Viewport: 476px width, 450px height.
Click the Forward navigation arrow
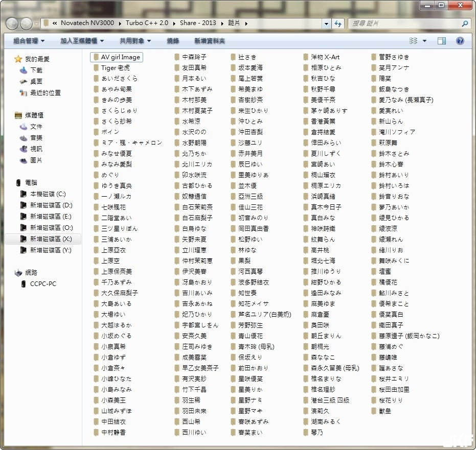click(26, 23)
